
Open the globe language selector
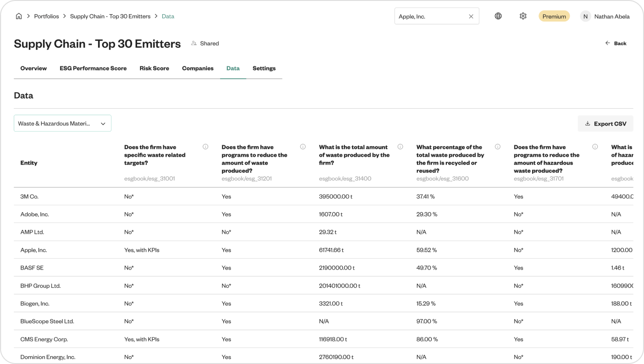pyautogui.click(x=498, y=16)
